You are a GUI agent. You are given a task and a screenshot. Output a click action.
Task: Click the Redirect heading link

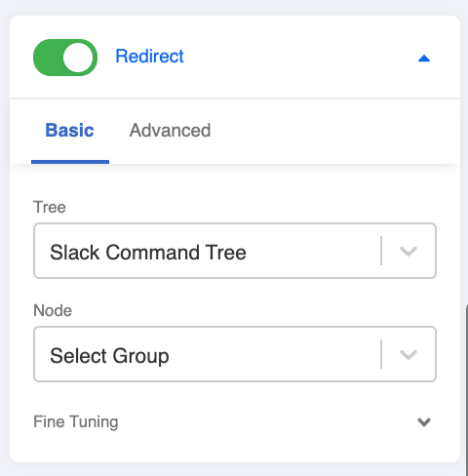(149, 57)
